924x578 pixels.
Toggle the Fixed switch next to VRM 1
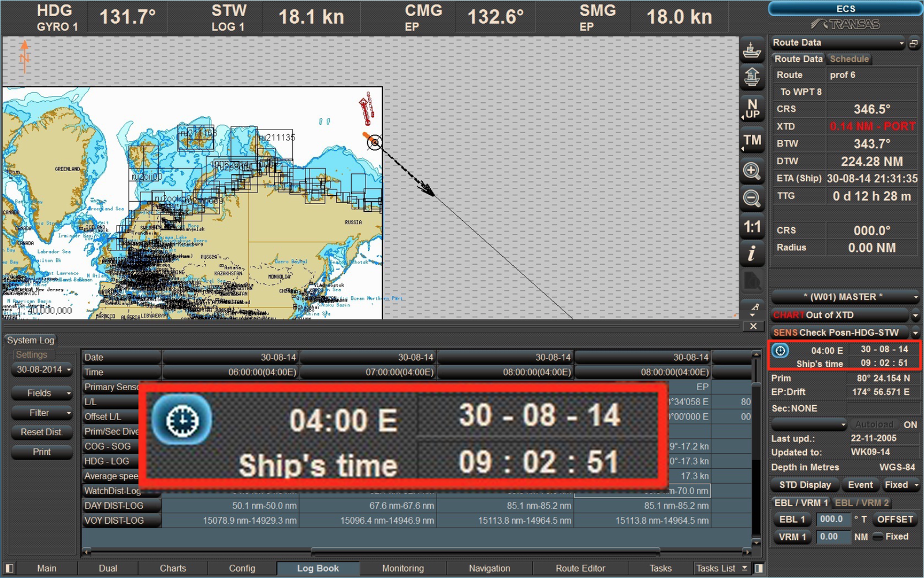[x=878, y=536]
